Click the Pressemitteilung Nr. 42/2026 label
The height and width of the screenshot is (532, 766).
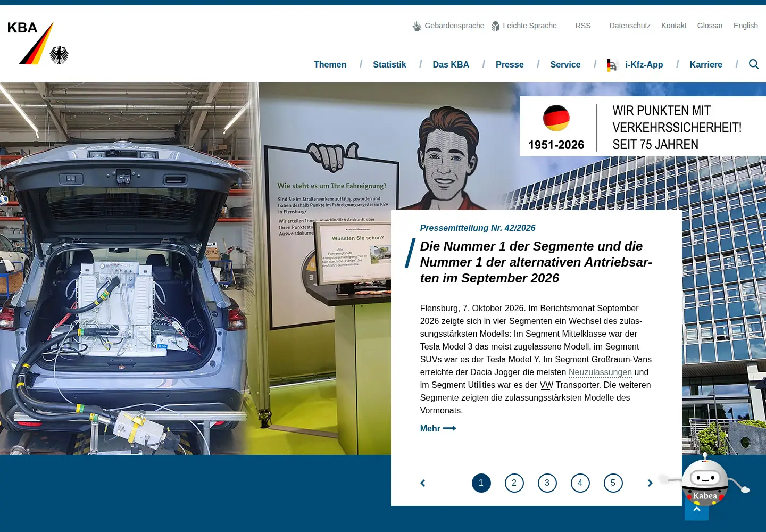pos(478,228)
